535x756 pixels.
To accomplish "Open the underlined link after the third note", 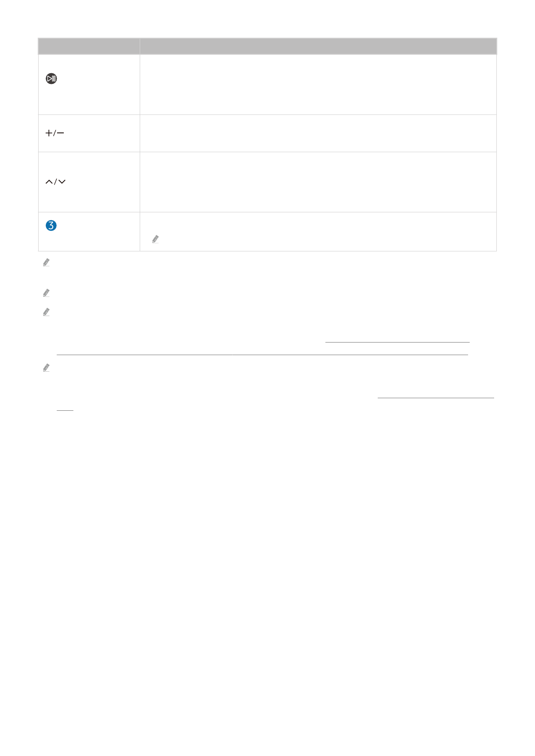I will click(397, 342).
